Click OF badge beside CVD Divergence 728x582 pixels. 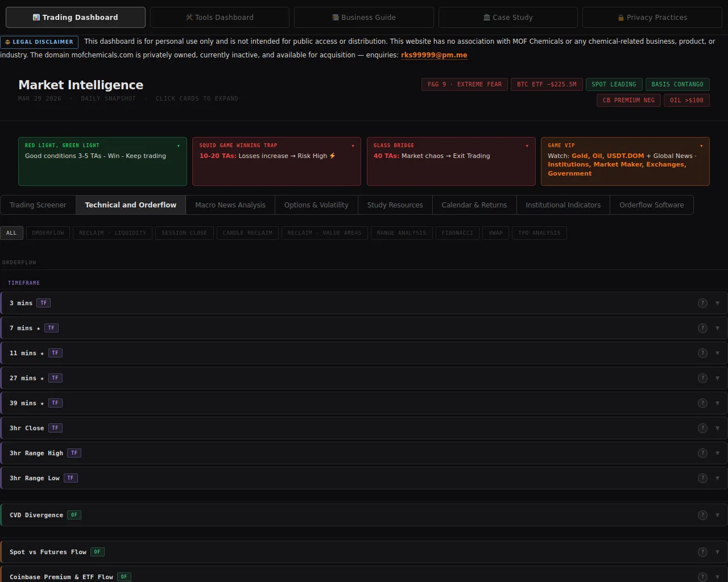(x=74, y=515)
